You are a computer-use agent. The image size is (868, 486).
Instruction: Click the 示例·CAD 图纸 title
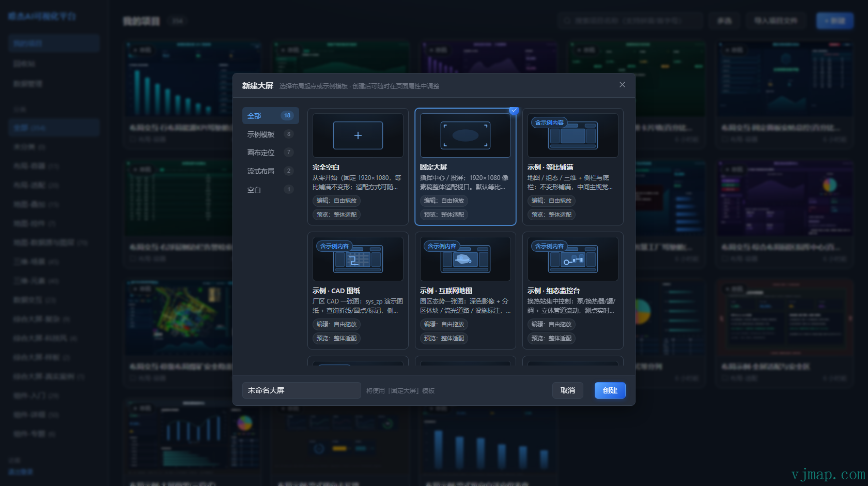point(336,291)
